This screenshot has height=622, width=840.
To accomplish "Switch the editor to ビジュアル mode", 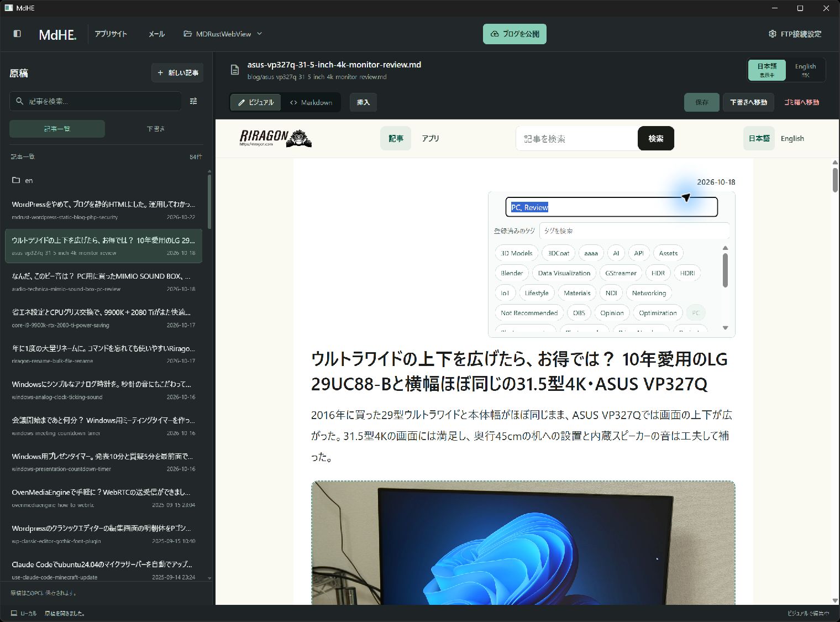I will pos(256,102).
